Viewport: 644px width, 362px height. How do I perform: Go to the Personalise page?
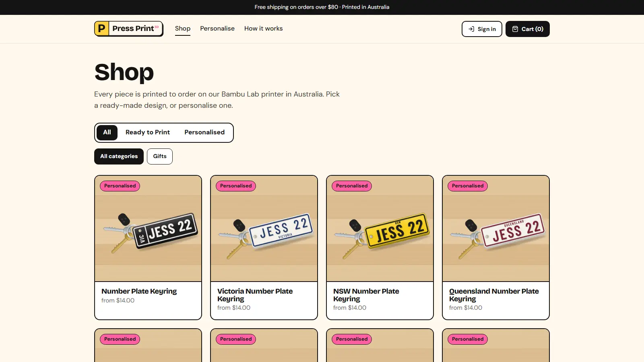217,29
